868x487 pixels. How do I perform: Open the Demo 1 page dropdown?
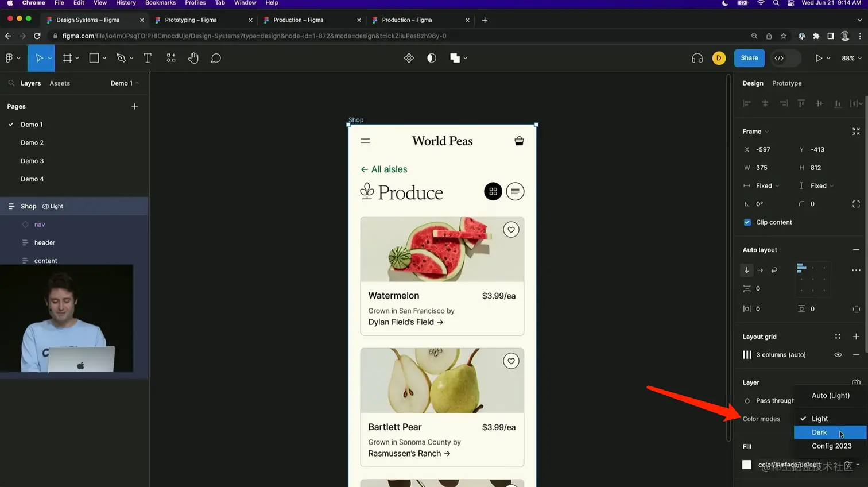click(125, 83)
